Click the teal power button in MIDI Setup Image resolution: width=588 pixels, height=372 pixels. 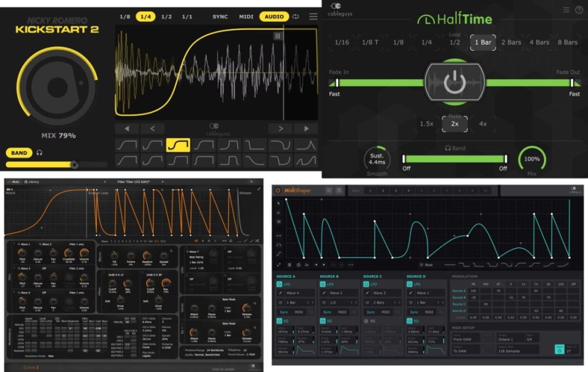tap(559, 350)
